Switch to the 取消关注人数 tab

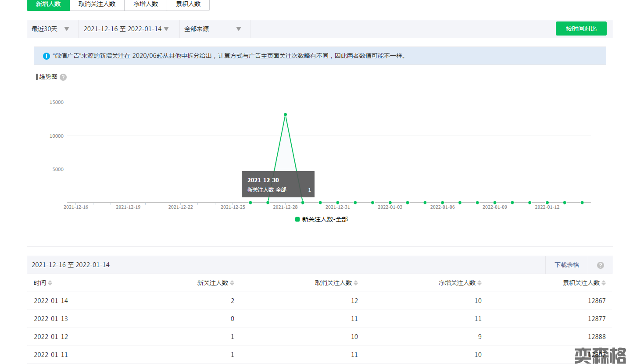97,4
